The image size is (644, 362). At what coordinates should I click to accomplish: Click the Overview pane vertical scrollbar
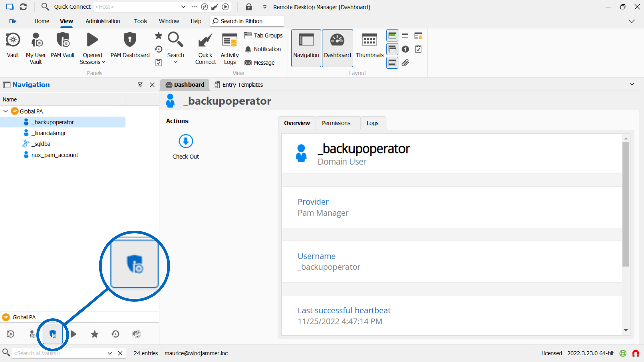tap(625, 204)
